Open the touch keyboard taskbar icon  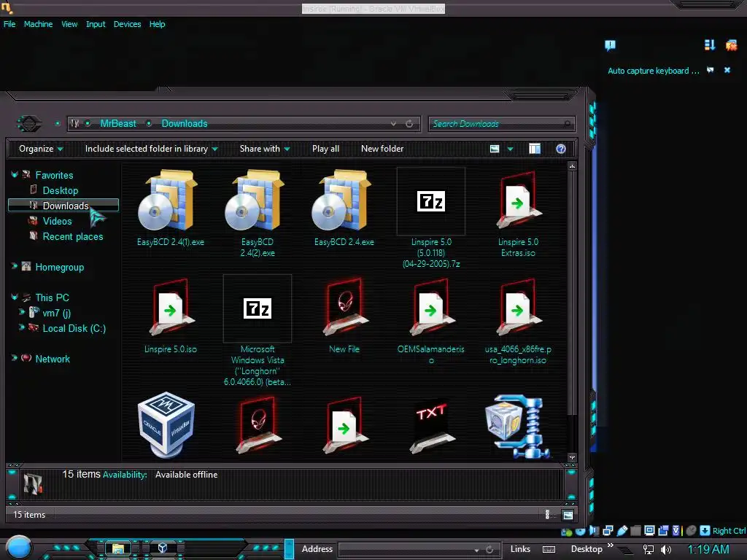[x=549, y=549]
